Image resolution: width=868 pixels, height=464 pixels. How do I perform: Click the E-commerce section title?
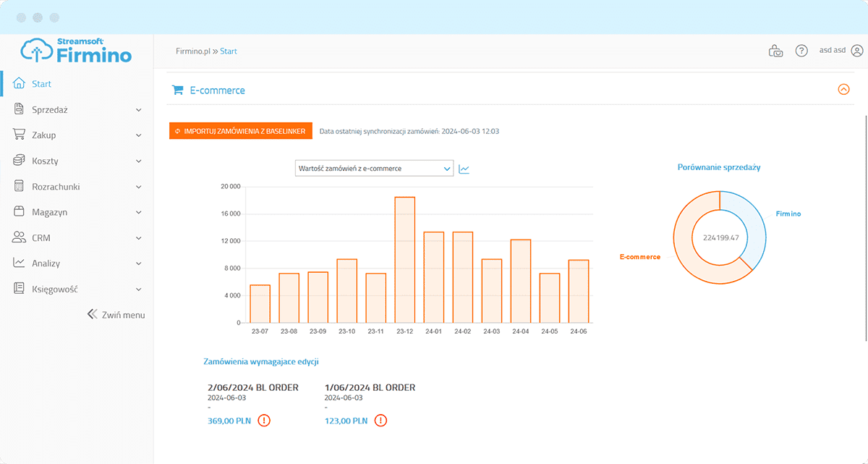pos(217,90)
